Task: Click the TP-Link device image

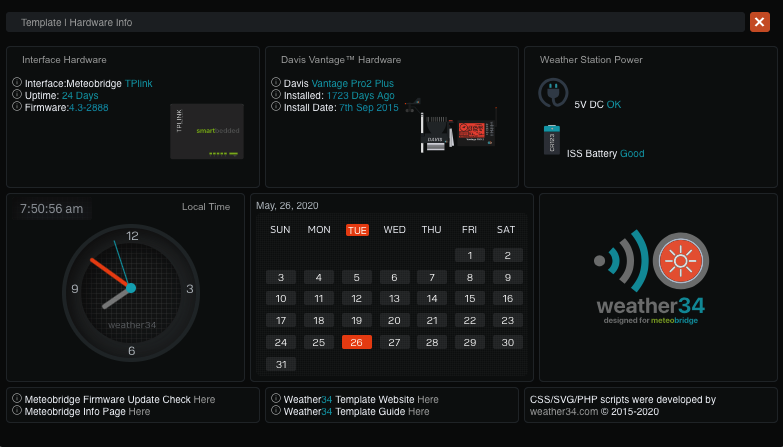Action: (207, 131)
